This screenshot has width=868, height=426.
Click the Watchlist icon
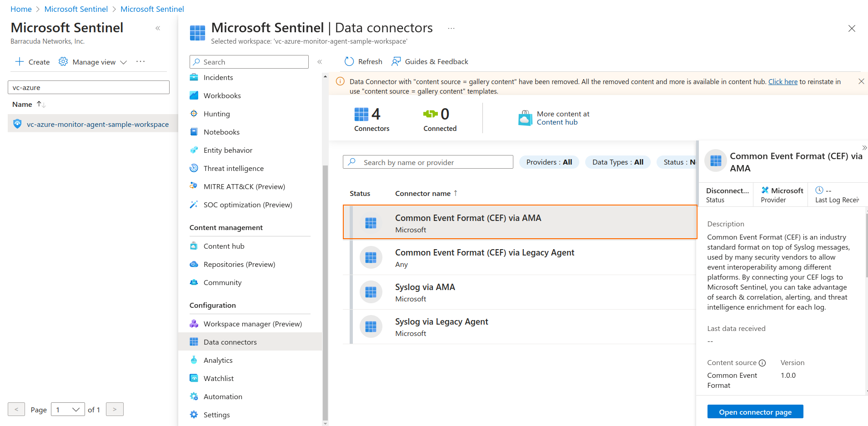pyautogui.click(x=194, y=378)
